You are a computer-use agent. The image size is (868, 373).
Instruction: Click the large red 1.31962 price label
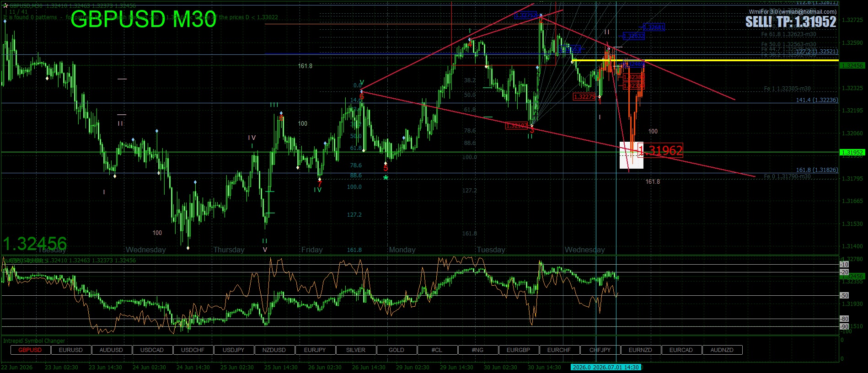(x=660, y=150)
